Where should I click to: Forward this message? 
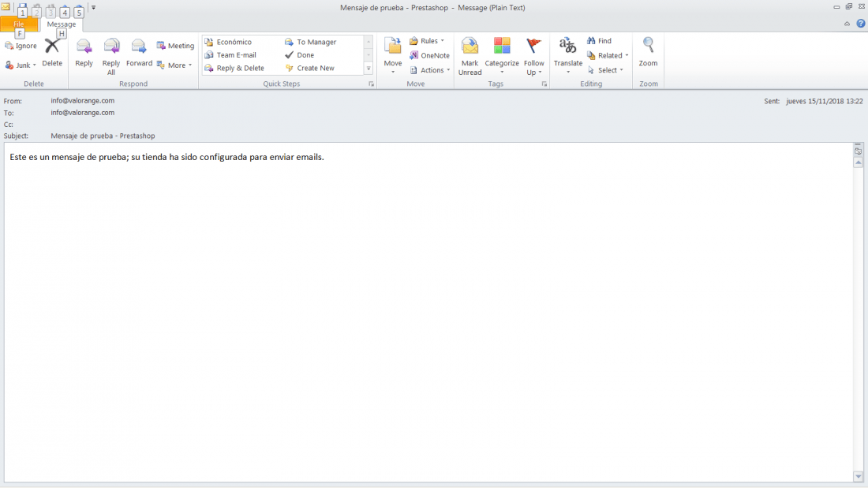pyautogui.click(x=139, y=53)
